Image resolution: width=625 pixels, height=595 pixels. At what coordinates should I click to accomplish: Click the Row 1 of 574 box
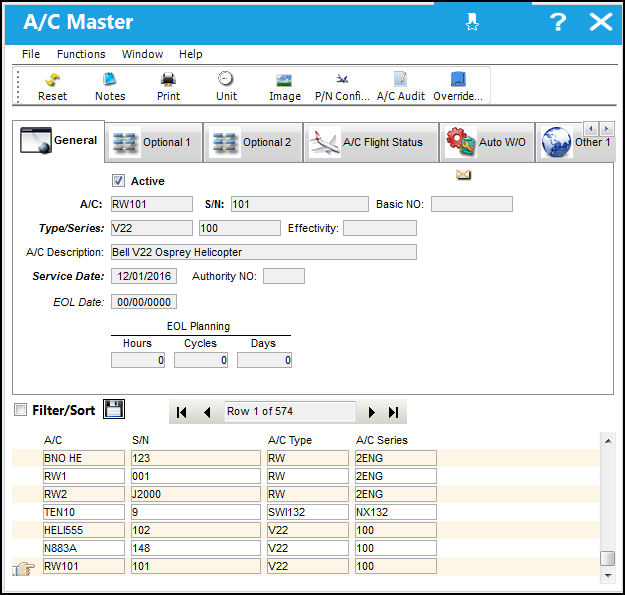point(290,411)
